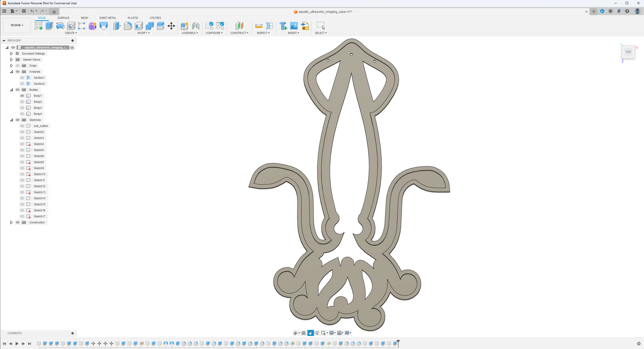The height and width of the screenshot is (349, 644).
Task: Expand the Named Views folder
Action: [11, 59]
